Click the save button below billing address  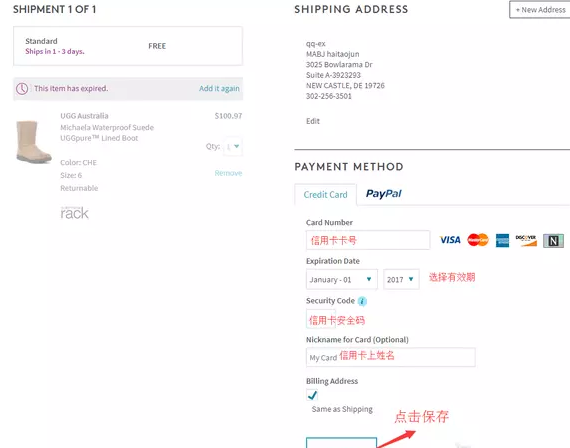tap(341, 443)
